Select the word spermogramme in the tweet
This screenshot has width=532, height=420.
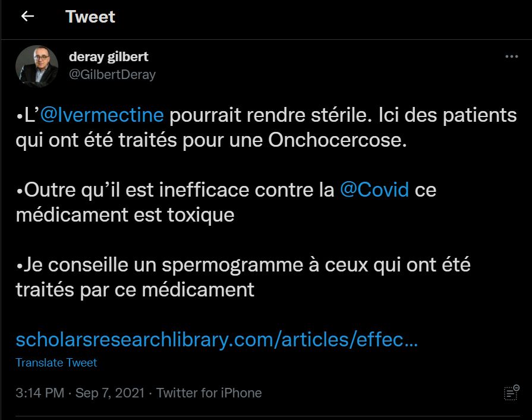[x=232, y=265]
